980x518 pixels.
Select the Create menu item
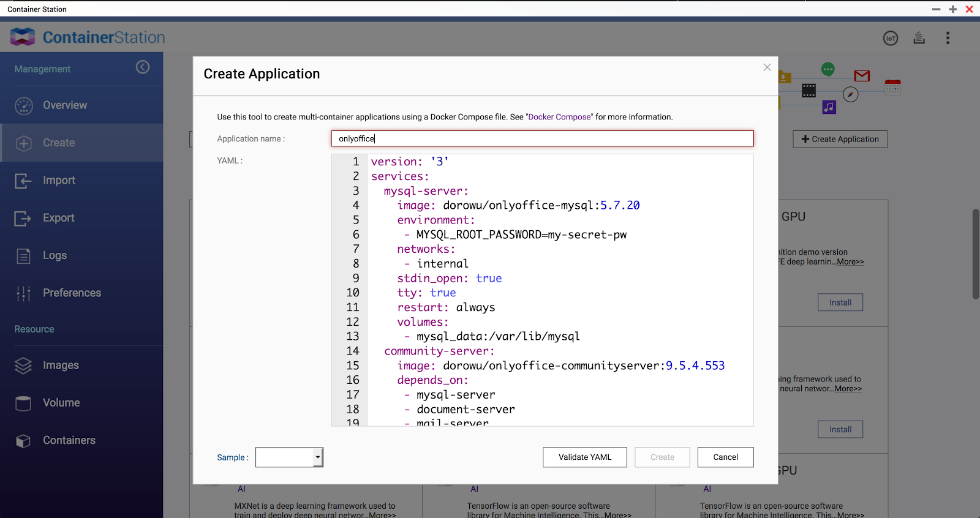click(x=81, y=143)
